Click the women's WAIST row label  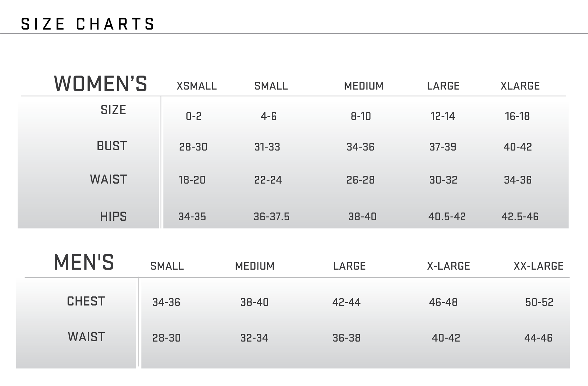108,179
